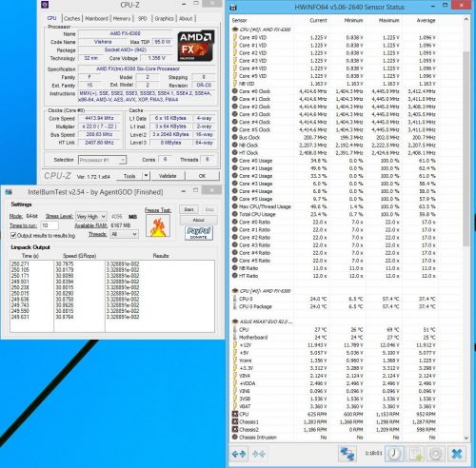Viewport: 476px width, 468px height.
Task: Click the icon beside Chassis Intrusion row
Action: [235, 437]
